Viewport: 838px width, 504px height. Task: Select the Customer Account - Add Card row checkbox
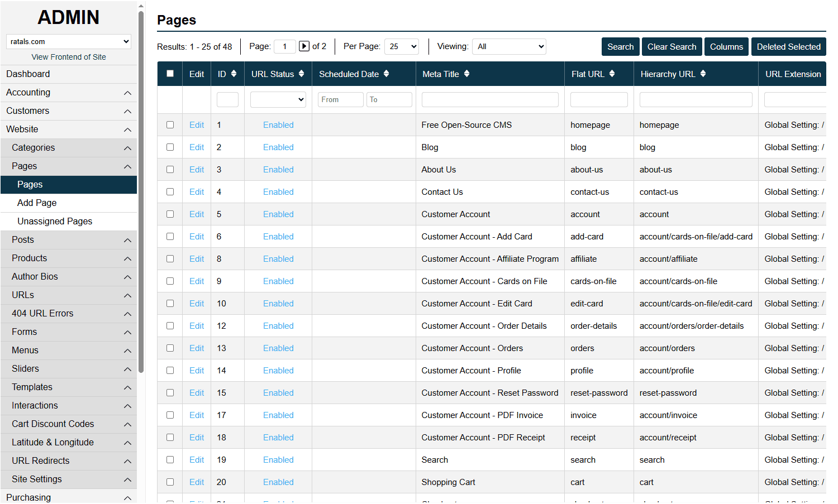pos(170,237)
